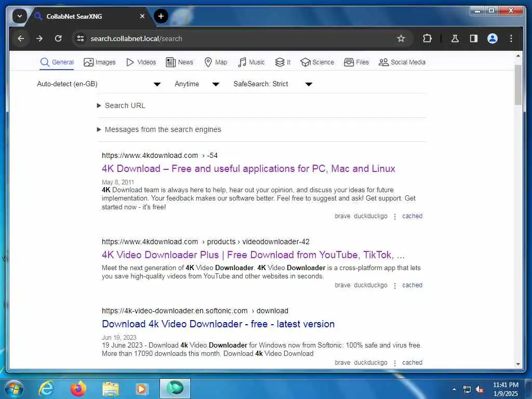Open cached link for 4K Download result
Viewport: 532px width, 399px height.
412,216
